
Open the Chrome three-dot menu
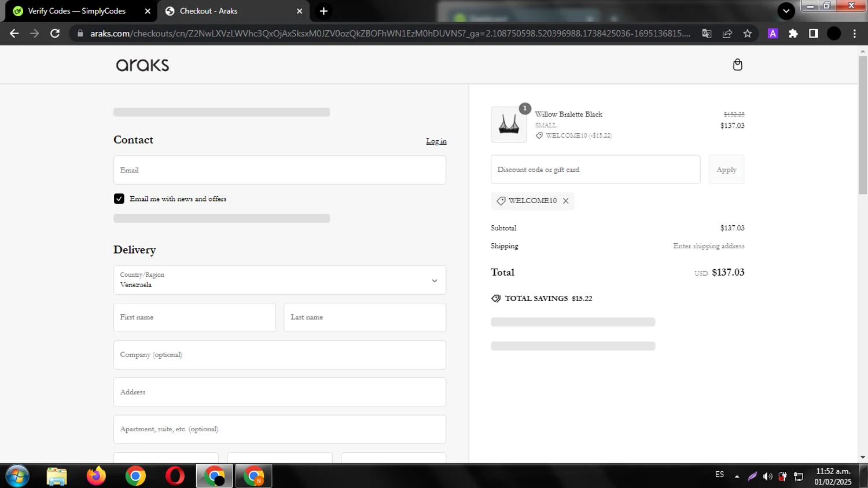(x=855, y=34)
